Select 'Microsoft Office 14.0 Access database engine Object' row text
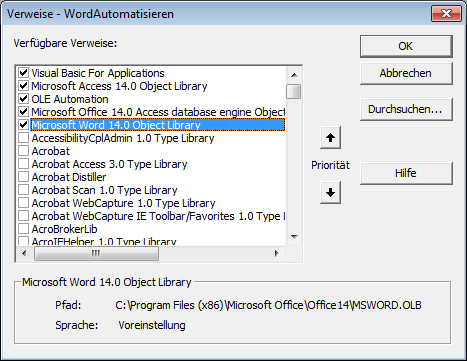The height and width of the screenshot is (361, 467). [158, 112]
